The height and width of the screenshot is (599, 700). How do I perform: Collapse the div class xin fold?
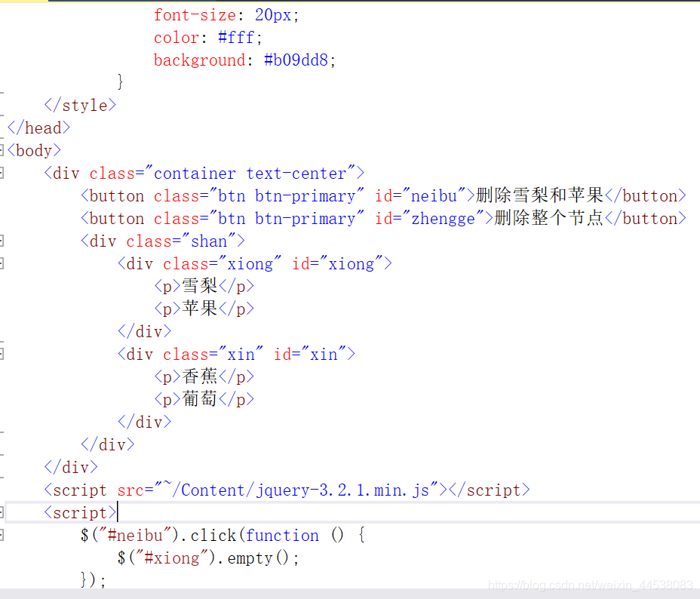coord(2,355)
